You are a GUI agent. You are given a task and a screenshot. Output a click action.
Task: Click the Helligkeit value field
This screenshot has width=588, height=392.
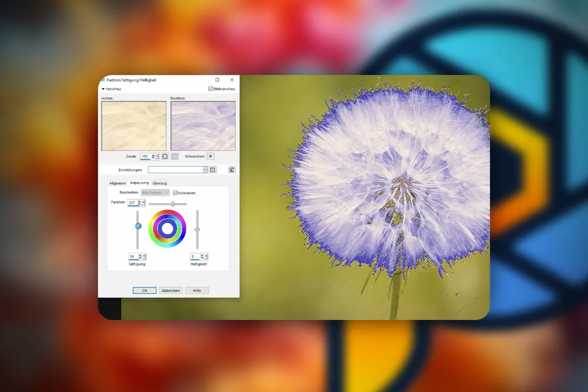(x=195, y=256)
